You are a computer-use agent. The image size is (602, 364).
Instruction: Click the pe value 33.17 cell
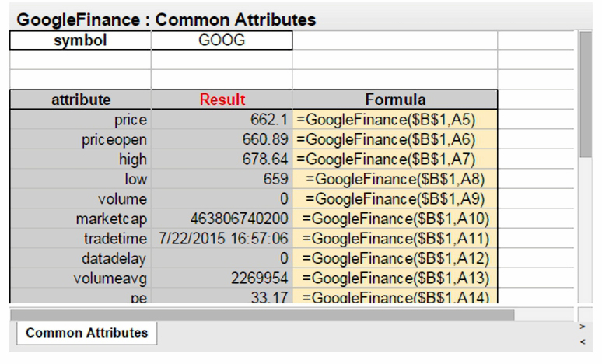(222, 296)
